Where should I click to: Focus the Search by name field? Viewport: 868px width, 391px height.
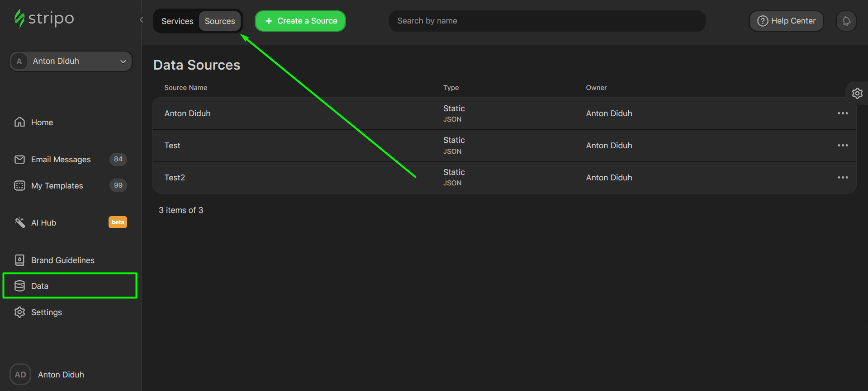pos(546,21)
